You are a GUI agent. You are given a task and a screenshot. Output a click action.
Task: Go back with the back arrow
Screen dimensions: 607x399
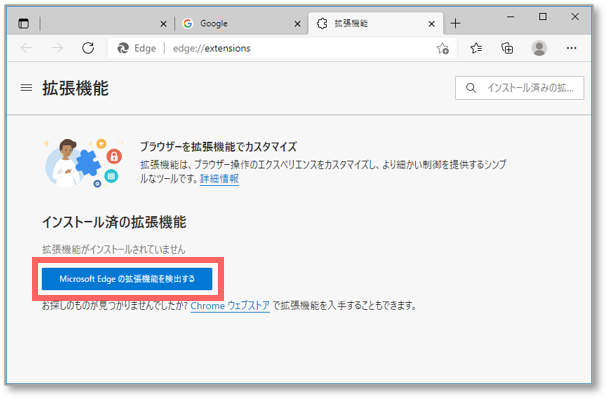(x=27, y=48)
